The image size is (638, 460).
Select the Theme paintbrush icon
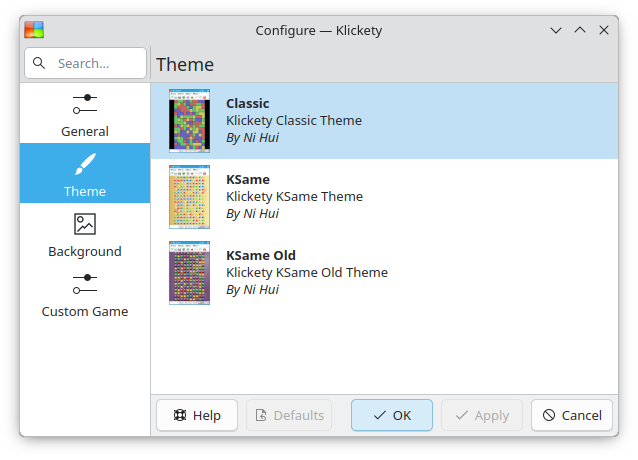click(85, 164)
